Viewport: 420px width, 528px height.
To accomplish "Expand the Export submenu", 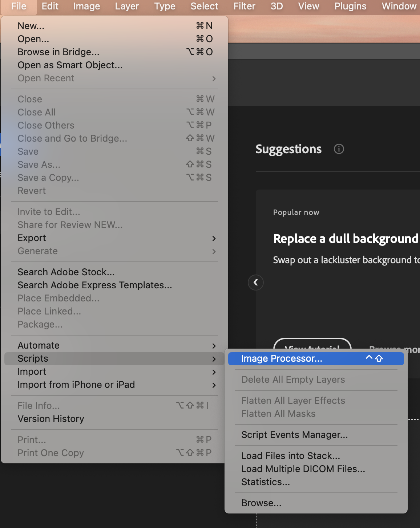I will pos(32,238).
